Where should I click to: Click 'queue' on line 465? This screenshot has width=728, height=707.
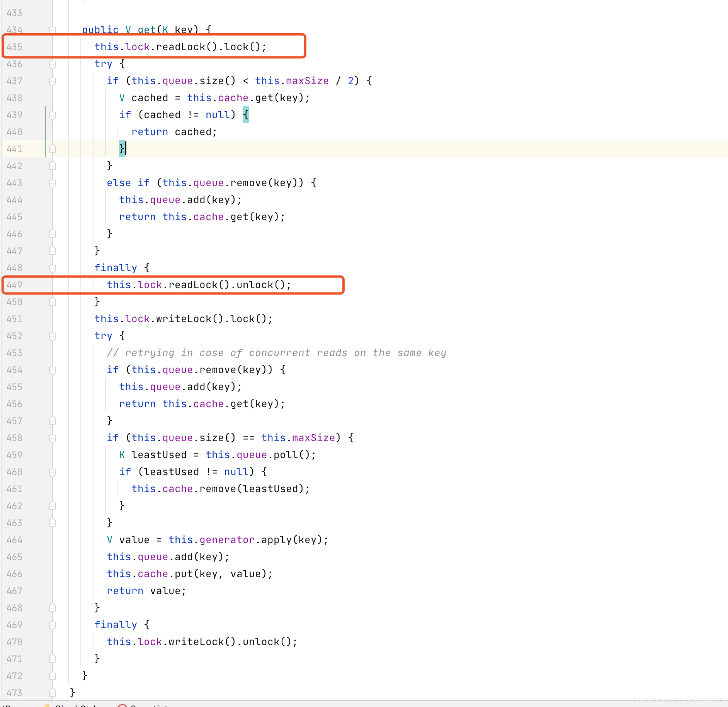[x=153, y=557]
